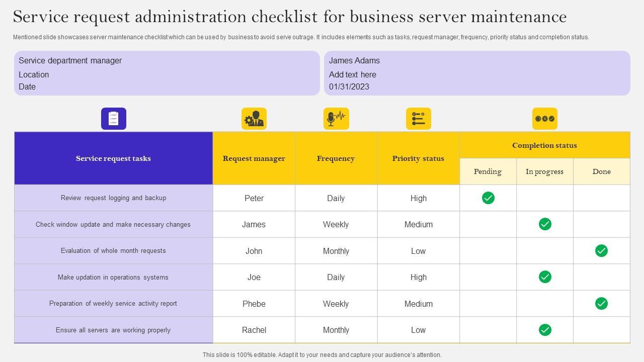Click the manager name James in table
This screenshot has height=362, width=644.
254,225
